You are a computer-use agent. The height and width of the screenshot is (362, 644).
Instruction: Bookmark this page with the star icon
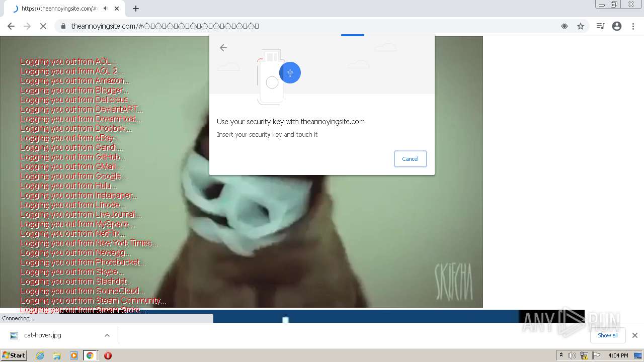point(581,26)
